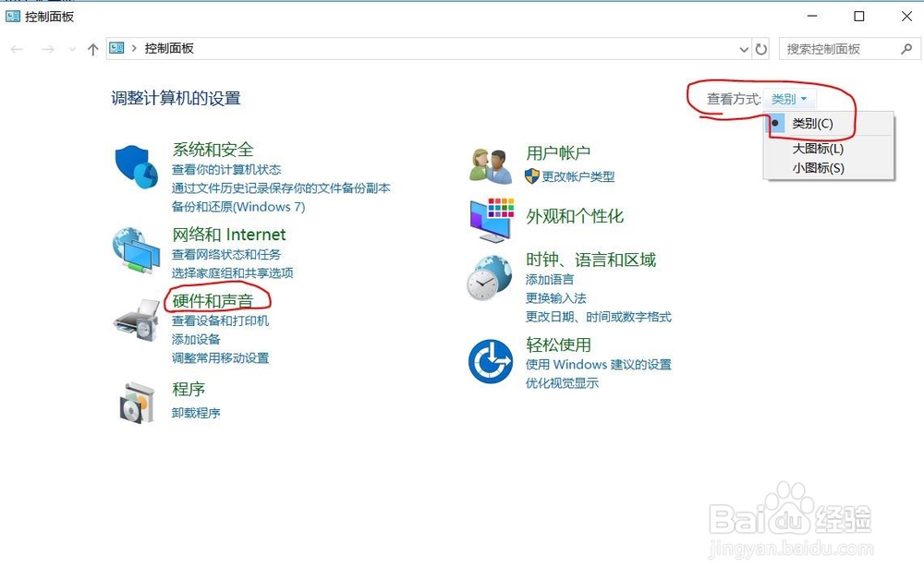The width and height of the screenshot is (924, 580).
Task: Open recent locations dropdown arrow
Action: click(x=72, y=50)
